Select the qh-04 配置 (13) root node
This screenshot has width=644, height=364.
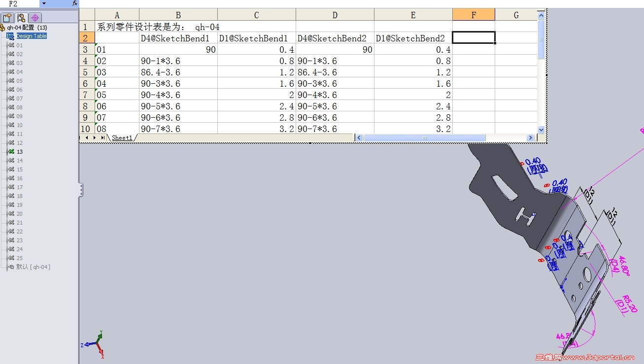pyautogui.click(x=27, y=28)
